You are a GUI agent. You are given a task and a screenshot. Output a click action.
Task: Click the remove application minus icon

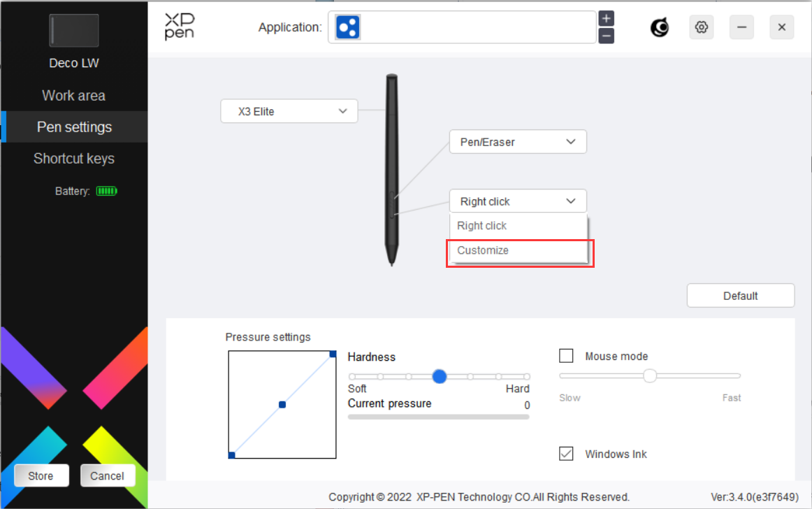pos(607,36)
